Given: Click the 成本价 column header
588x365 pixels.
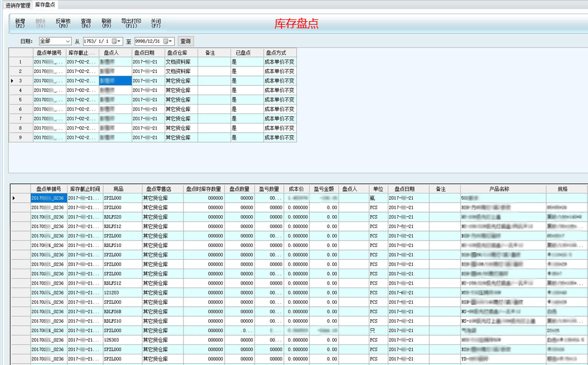Looking at the screenshot, I should click(x=296, y=189).
